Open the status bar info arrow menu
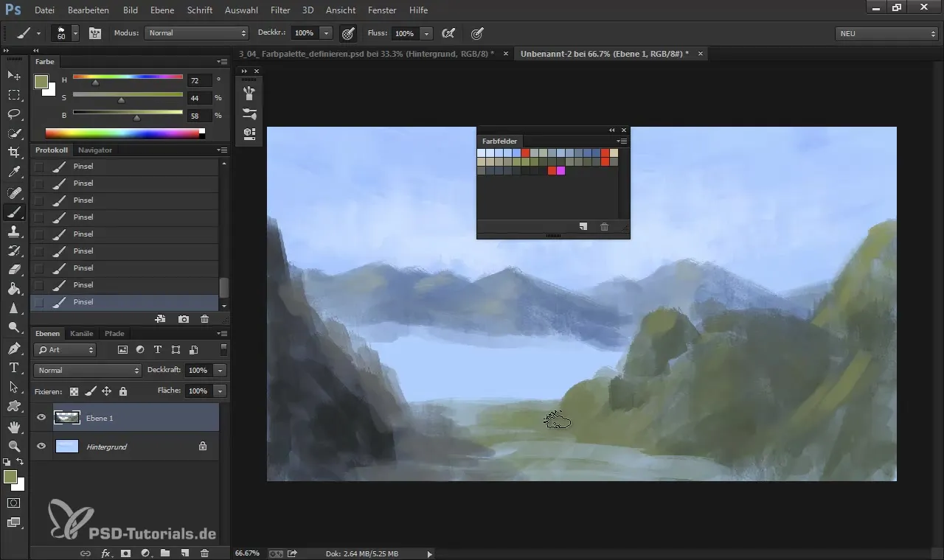Viewport: 944px width, 560px height. pos(430,553)
